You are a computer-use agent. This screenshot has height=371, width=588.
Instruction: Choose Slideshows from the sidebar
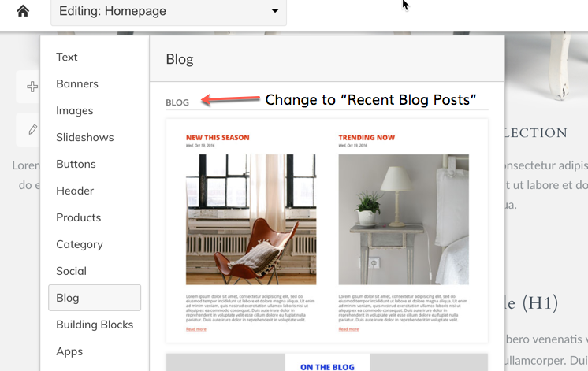click(x=85, y=137)
